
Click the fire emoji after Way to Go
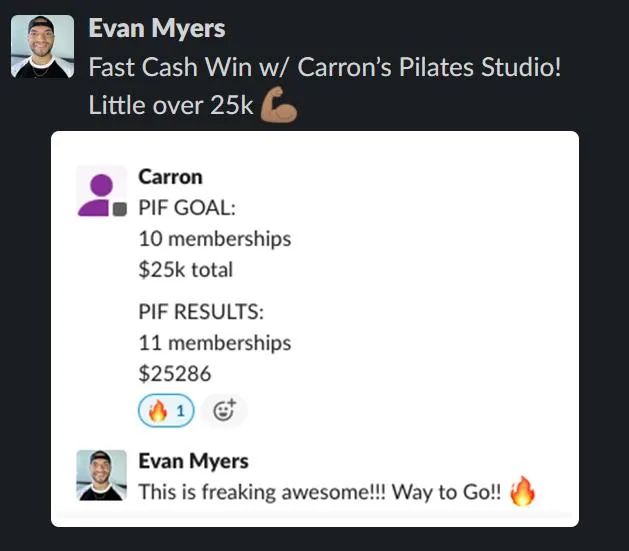522,491
